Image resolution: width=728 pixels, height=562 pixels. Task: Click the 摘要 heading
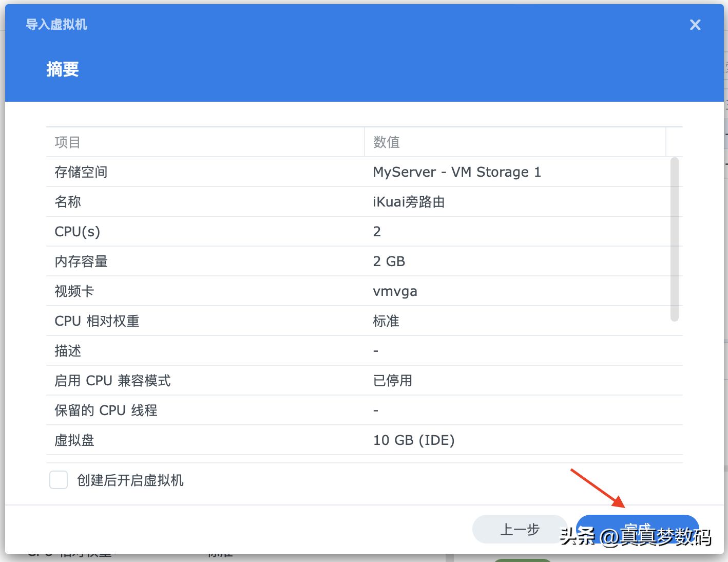point(63,69)
